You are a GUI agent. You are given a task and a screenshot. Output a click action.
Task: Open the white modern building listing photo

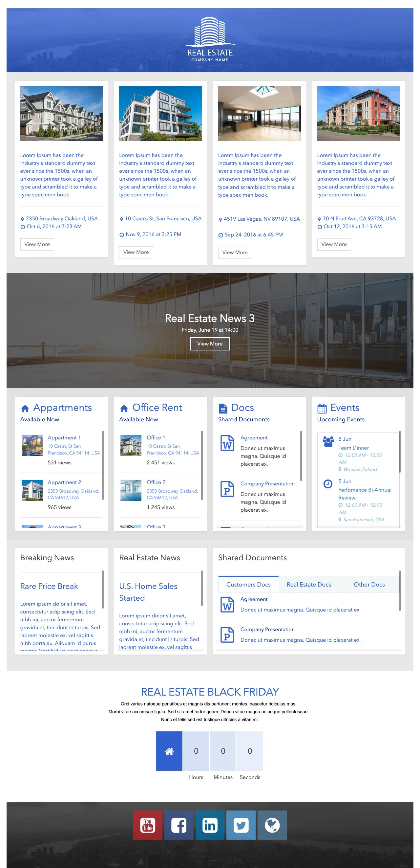[160, 113]
